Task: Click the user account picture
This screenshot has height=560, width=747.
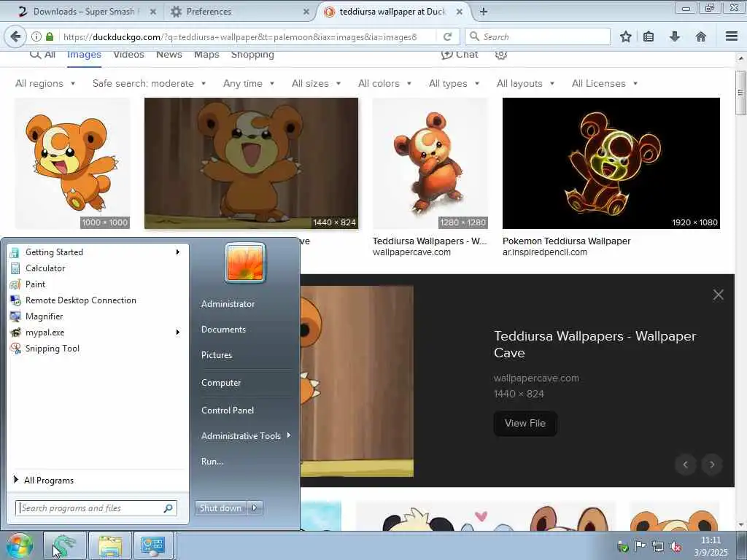Action: (x=245, y=262)
